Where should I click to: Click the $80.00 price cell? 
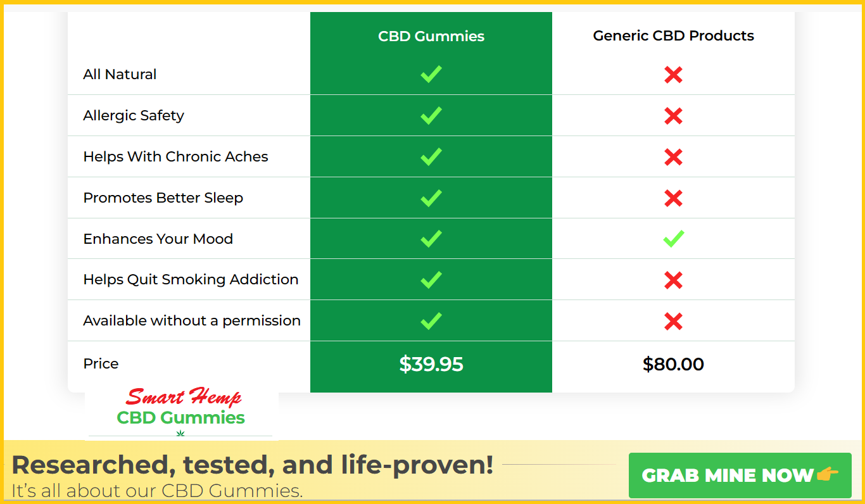[x=673, y=364]
